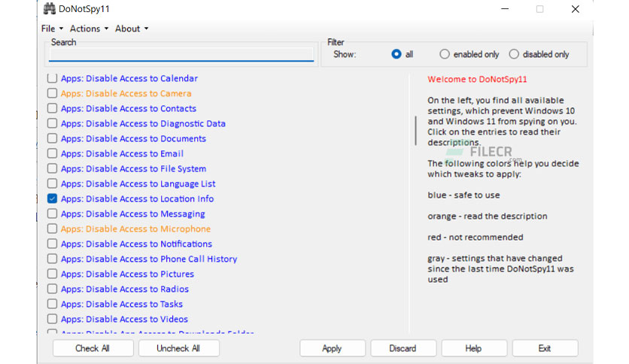The image size is (629, 364).
Task: Check Disable Access to File System checkbox
Action: point(52,168)
